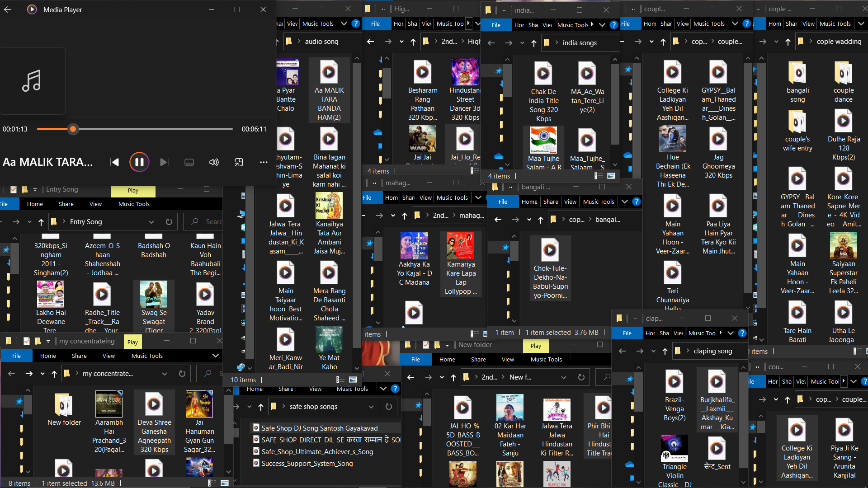Screen dimensions: 868x488
Task: Open safe shop songs address dropdown
Action: coord(371,407)
